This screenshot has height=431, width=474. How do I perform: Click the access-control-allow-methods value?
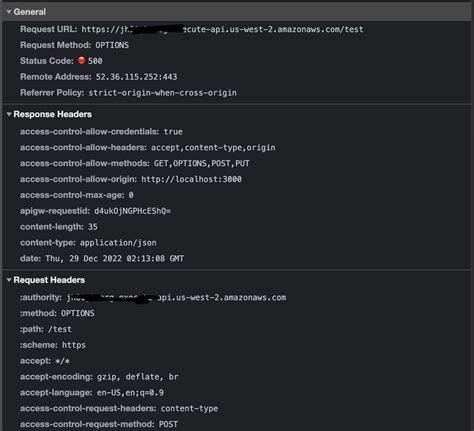point(202,163)
